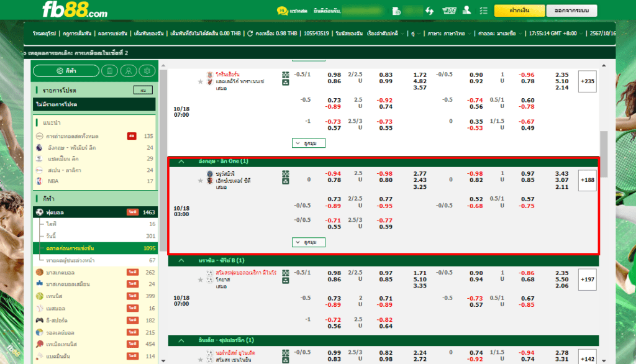Screen dimensions: 636x364
Task: Collapse the India Super League section
Action: coord(181,340)
